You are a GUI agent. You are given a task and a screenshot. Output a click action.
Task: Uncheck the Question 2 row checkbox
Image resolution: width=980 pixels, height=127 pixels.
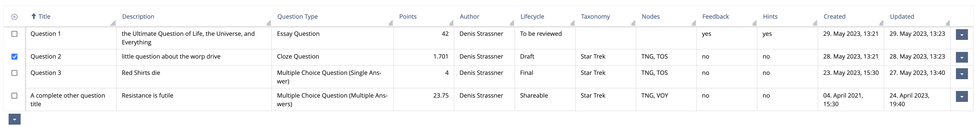(x=14, y=57)
